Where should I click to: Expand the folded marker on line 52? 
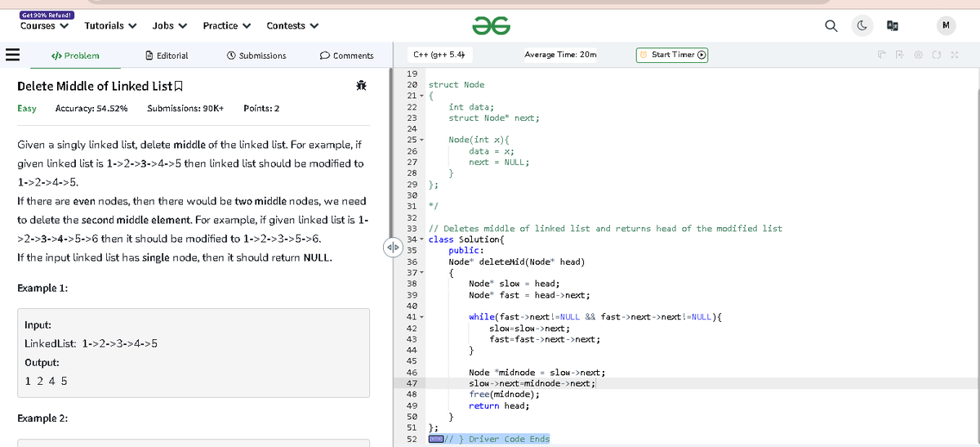(436, 439)
